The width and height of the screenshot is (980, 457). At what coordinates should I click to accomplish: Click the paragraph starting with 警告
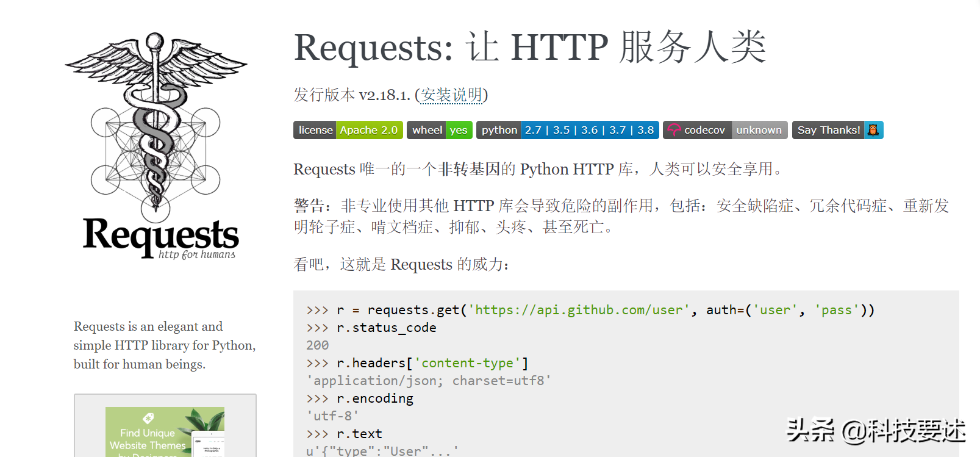click(621, 216)
